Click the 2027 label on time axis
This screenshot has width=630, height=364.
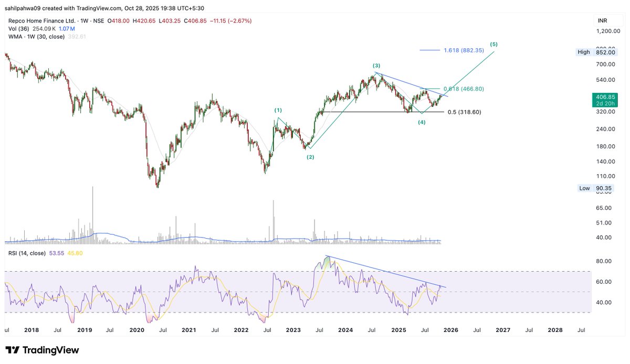[x=503, y=330]
